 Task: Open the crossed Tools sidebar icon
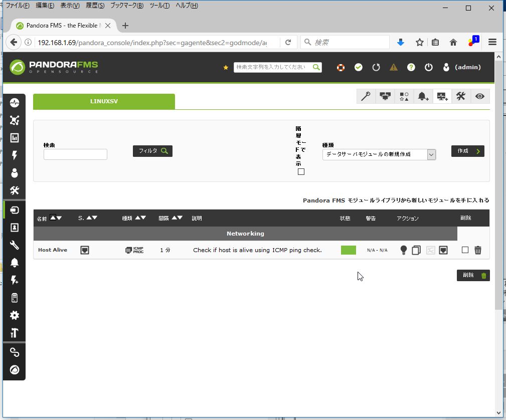(14, 190)
